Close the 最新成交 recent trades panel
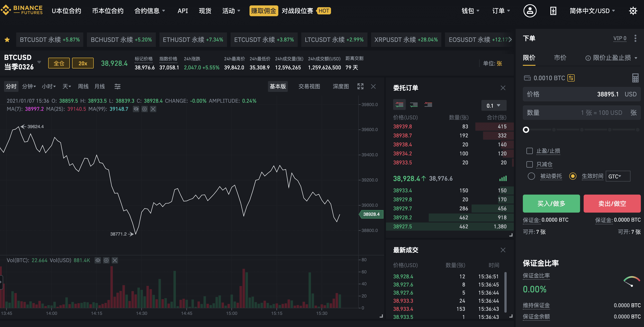Viewport: 644px width, 327px height. [x=503, y=250]
